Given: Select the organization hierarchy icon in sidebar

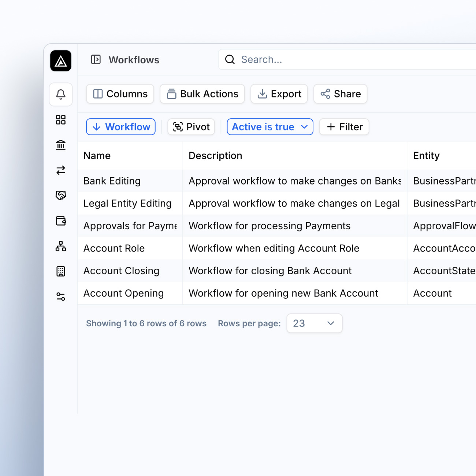Looking at the screenshot, I should [x=61, y=246].
